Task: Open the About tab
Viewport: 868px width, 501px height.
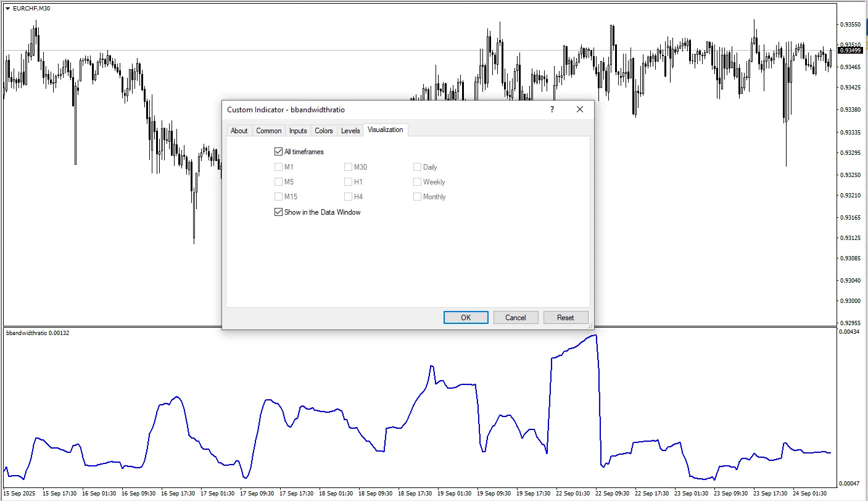Action: [239, 131]
